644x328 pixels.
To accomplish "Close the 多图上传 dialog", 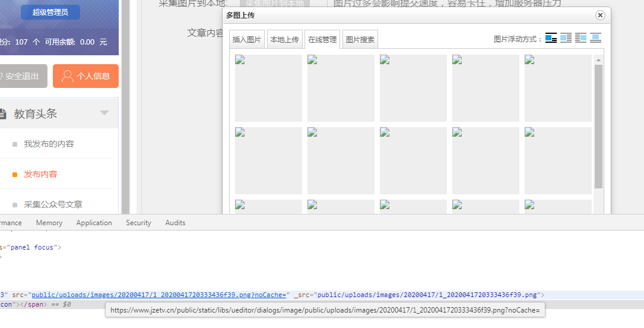I will [600, 15].
